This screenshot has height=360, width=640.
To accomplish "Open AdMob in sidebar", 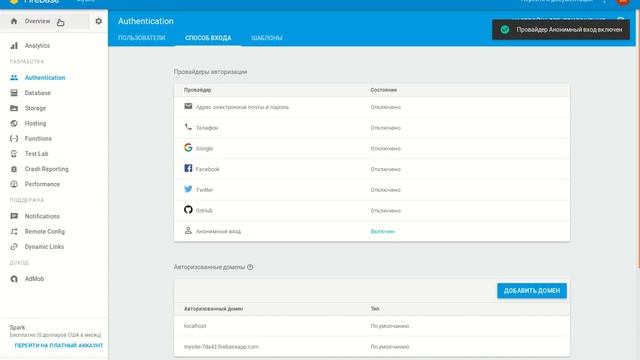I will click(x=34, y=279).
